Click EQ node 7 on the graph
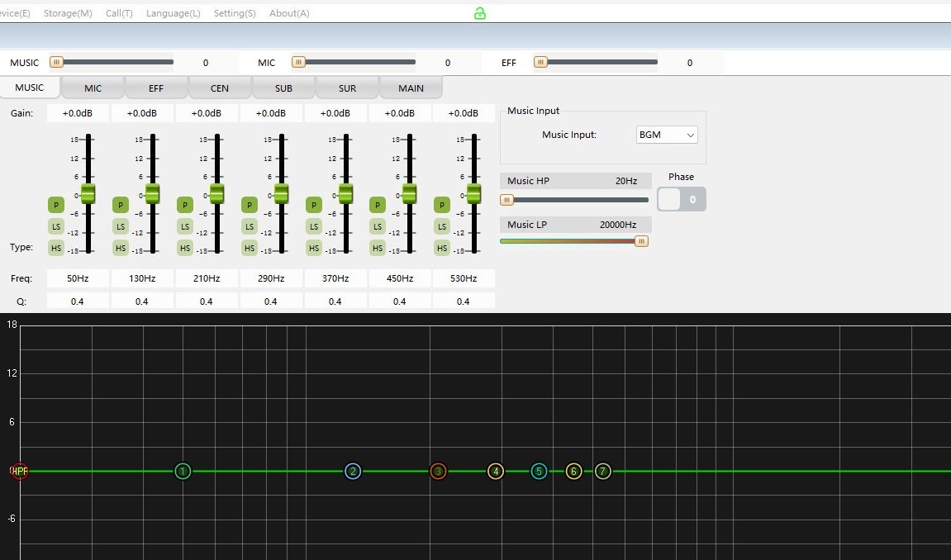The width and height of the screenshot is (951, 560). (603, 472)
